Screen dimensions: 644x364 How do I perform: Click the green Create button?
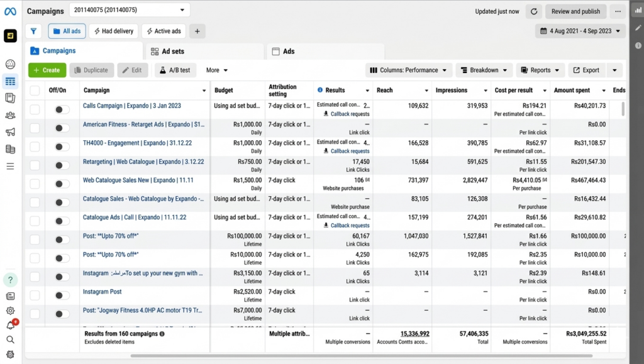coord(47,70)
